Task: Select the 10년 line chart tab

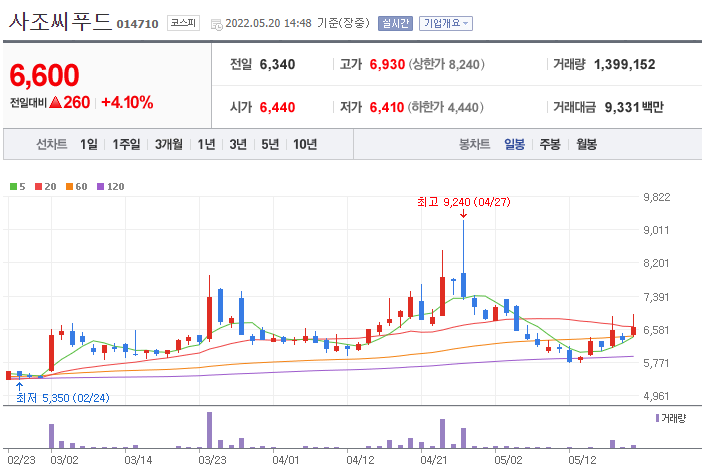Action: tap(305, 144)
